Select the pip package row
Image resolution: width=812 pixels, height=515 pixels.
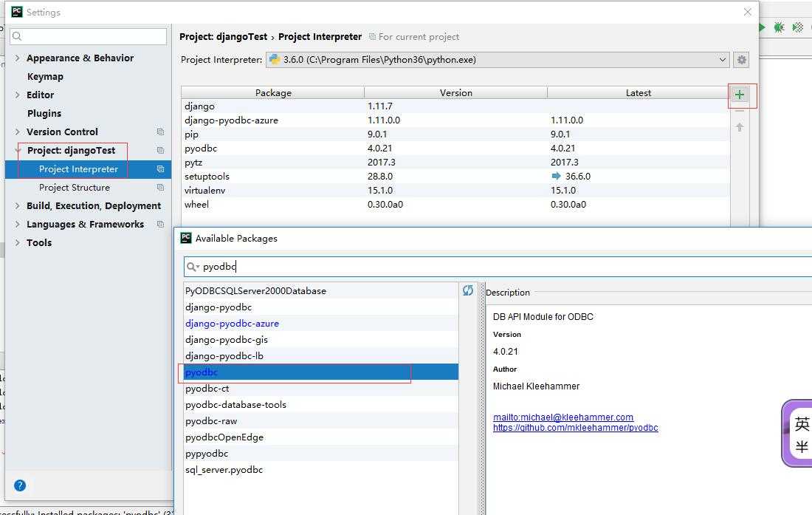[455, 134]
